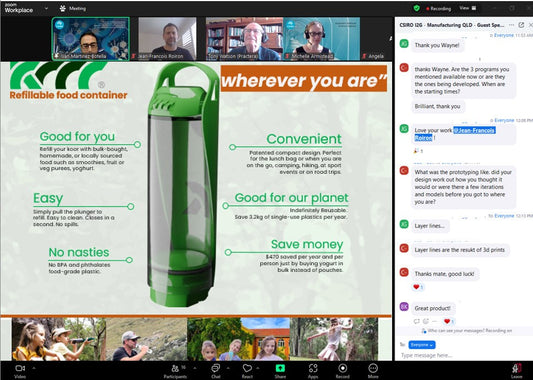
Task: Click the Layer lines... message
Action: pyautogui.click(x=430, y=226)
